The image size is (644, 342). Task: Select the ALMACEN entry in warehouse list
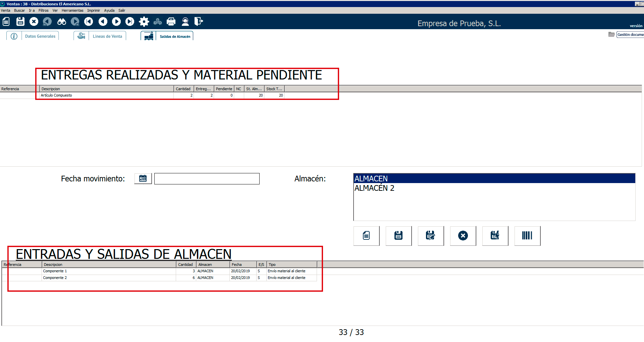coord(371,178)
